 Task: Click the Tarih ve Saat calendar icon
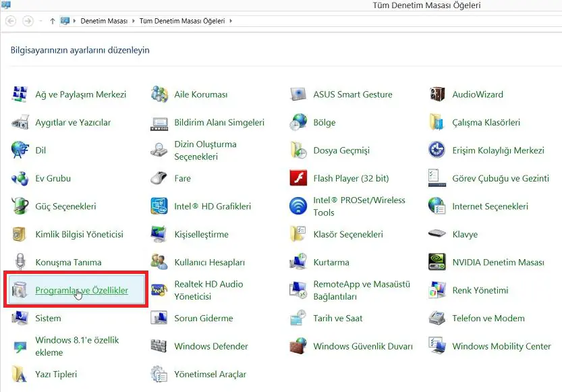coord(298,318)
